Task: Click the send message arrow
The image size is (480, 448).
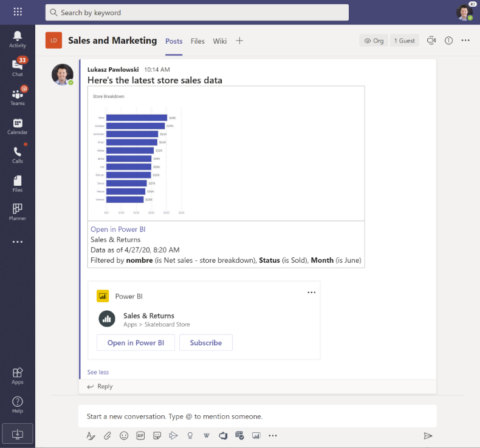Action: click(428, 435)
